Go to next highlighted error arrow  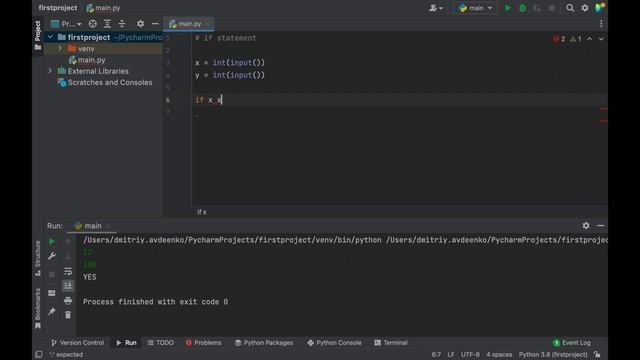pyautogui.click(x=601, y=39)
